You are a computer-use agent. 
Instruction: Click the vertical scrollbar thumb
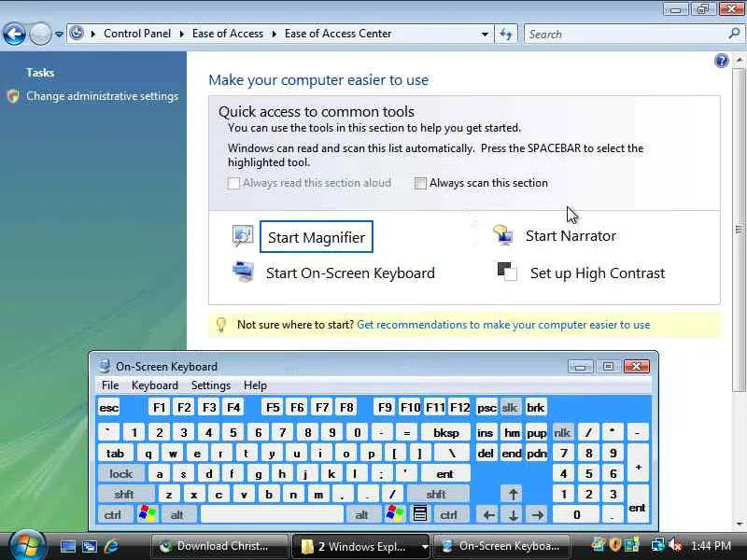point(739,230)
